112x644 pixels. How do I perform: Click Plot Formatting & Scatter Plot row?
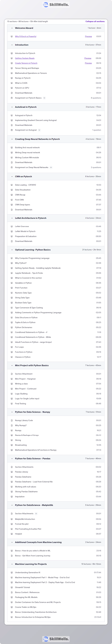click(56, 529)
